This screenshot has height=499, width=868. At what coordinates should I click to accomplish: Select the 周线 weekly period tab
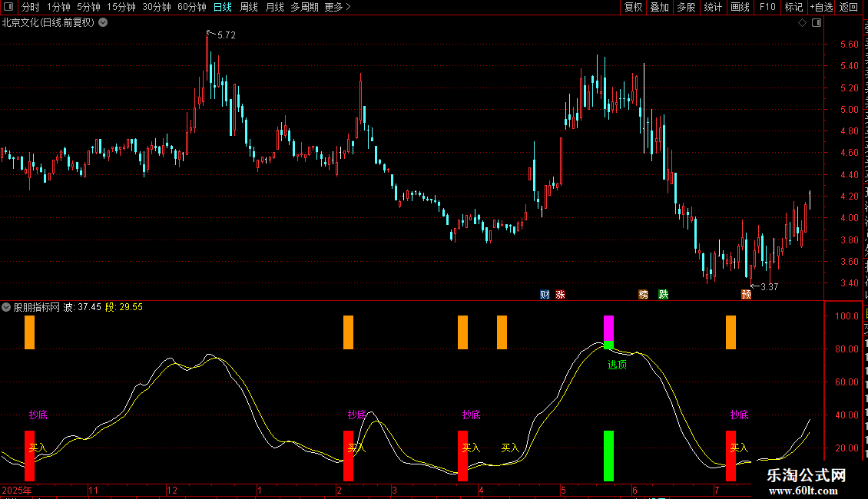click(249, 7)
